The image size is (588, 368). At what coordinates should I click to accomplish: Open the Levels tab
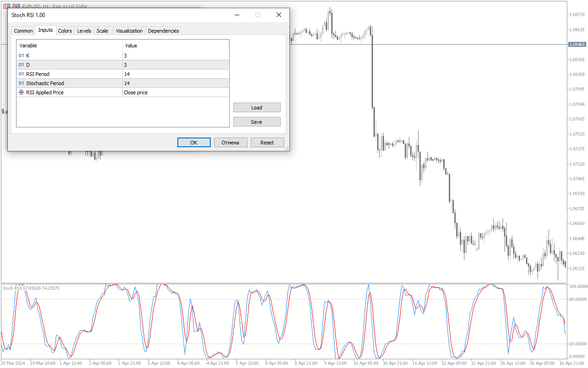84,31
